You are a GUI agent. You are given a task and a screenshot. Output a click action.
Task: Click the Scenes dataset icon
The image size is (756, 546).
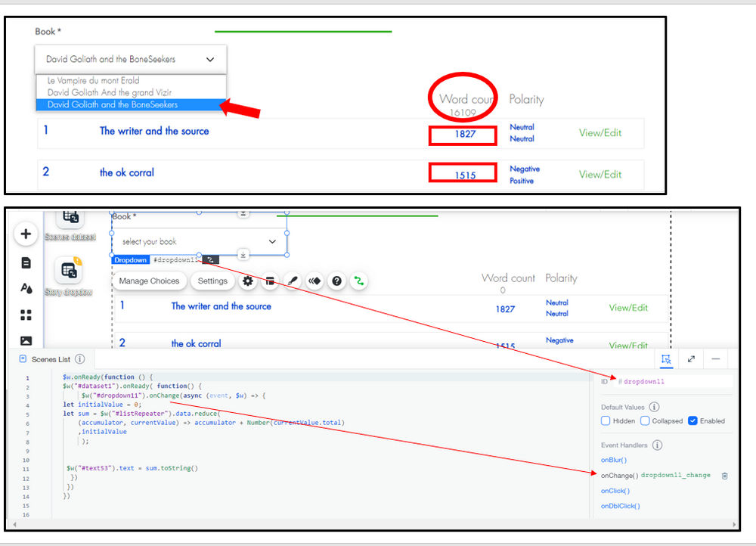pyautogui.click(x=70, y=217)
